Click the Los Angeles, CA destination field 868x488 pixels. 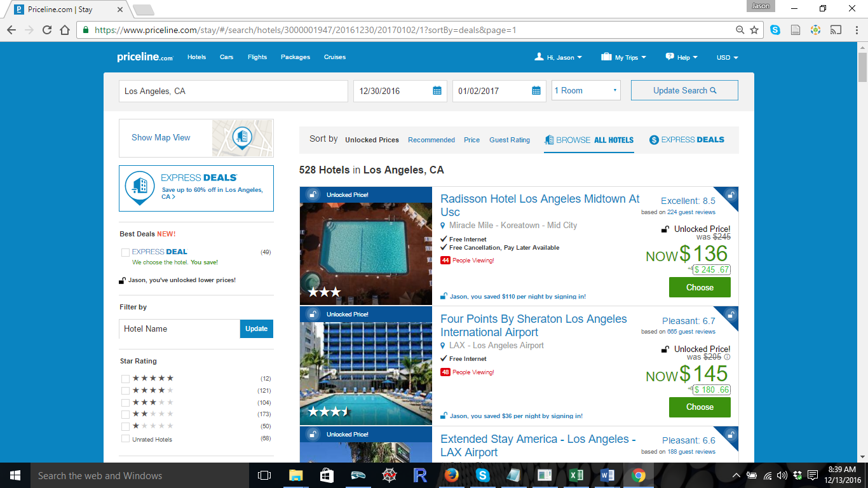click(233, 91)
